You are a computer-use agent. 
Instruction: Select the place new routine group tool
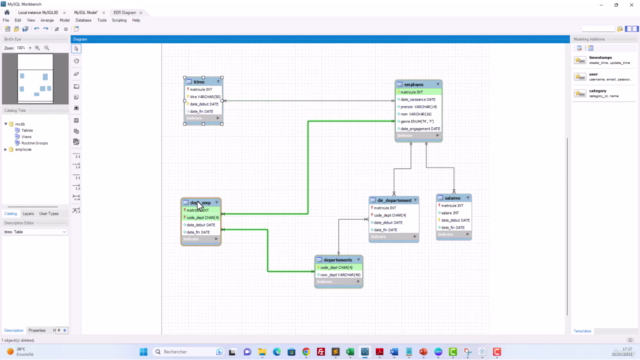point(76,142)
